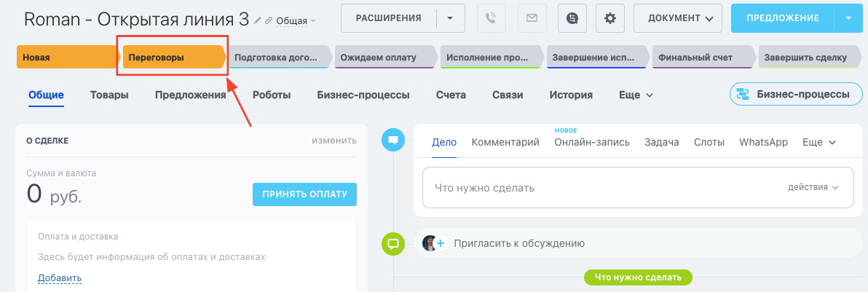
Task: Set stage to Исполнение проекта
Action: point(492,57)
